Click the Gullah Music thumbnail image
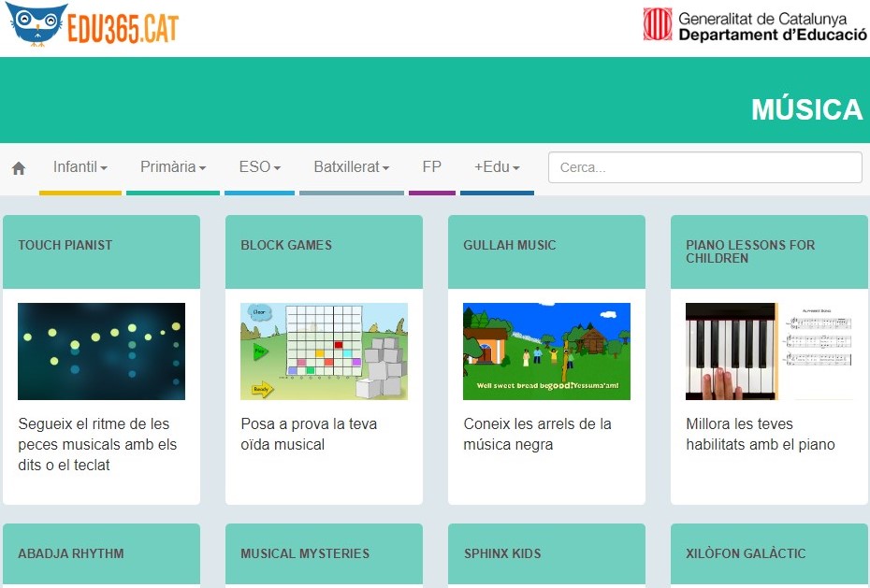 coord(546,351)
